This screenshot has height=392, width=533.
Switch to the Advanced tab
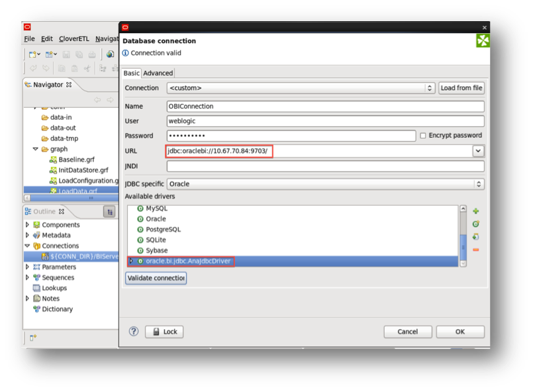[158, 73]
